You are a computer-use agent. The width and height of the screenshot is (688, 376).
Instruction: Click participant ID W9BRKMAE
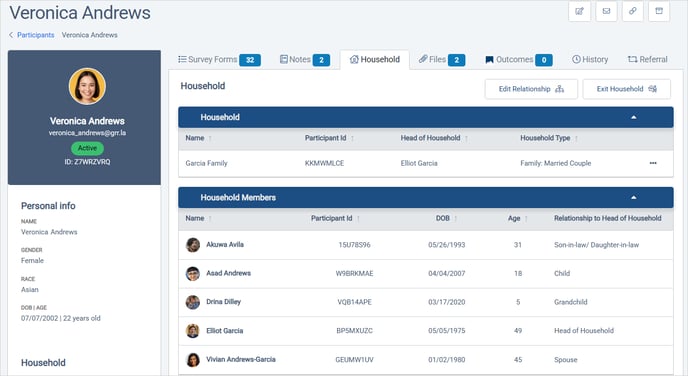pyautogui.click(x=354, y=273)
